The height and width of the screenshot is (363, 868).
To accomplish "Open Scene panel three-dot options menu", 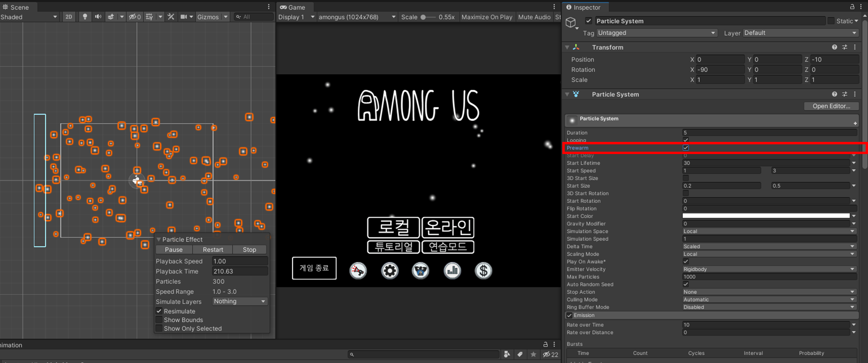I will pyautogui.click(x=269, y=7).
